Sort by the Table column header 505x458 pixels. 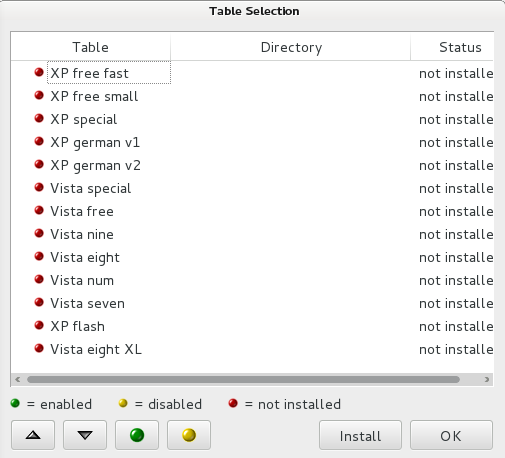91,47
